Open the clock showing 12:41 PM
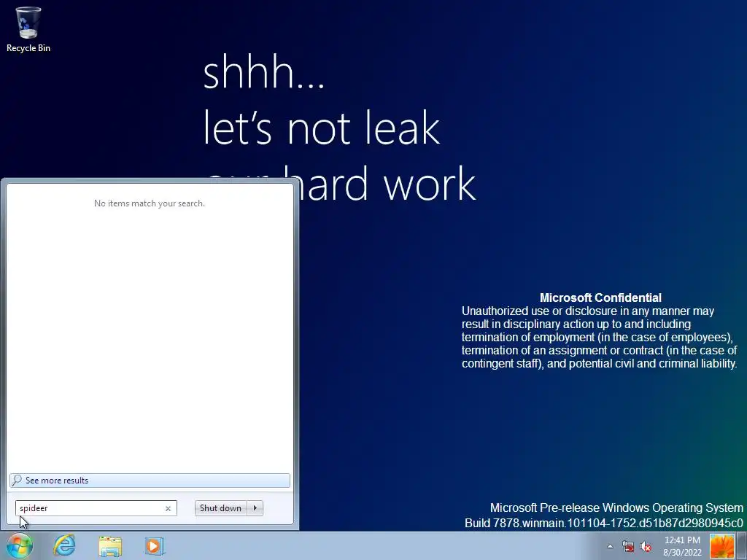The image size is (747, 560). point(682,546)
